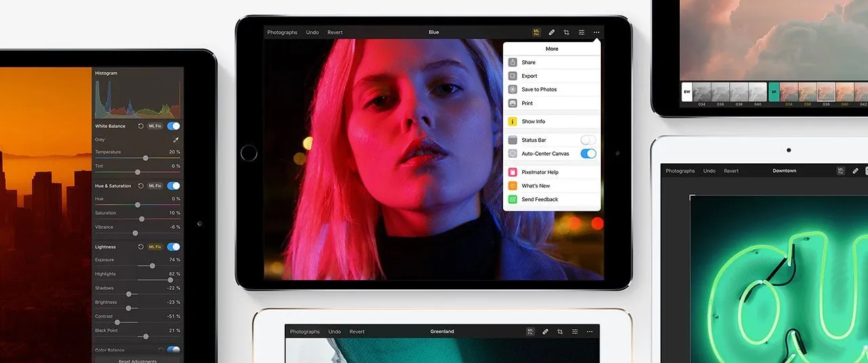The height and width of the screenshot is (363, 868).
Task: Click the Downtown document title
Action: [785, 171]
